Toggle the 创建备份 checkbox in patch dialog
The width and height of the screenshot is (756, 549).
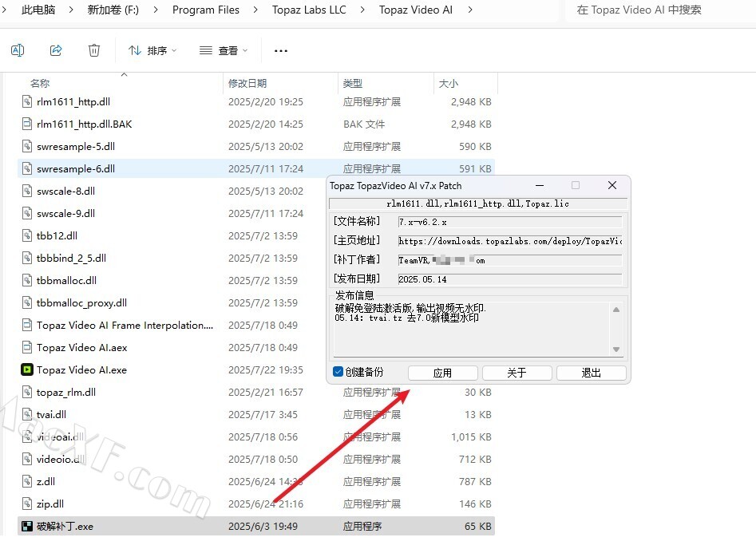(338, 372)
